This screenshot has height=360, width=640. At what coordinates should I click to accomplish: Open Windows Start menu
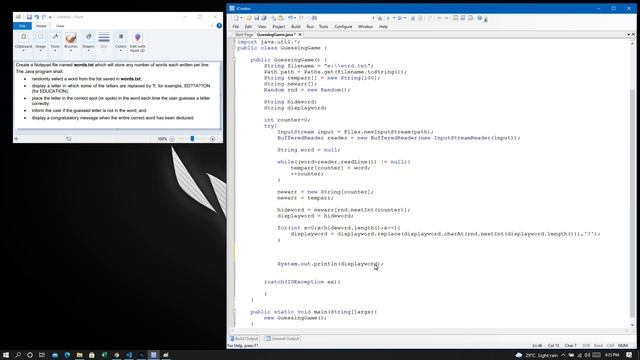[x=5, y=355]
